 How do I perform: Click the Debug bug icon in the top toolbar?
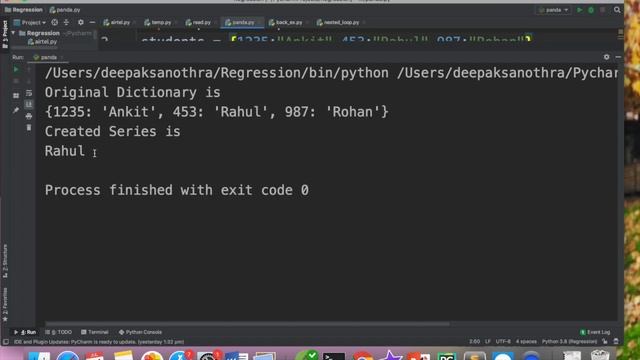[x=591, y=10]
